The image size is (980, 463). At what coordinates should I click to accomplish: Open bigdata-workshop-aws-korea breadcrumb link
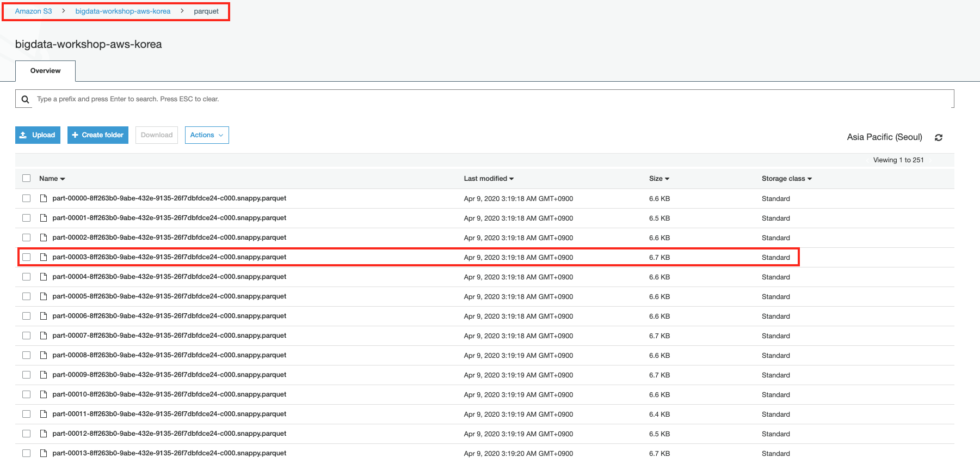pyautogui.click(x=122, y=11)
